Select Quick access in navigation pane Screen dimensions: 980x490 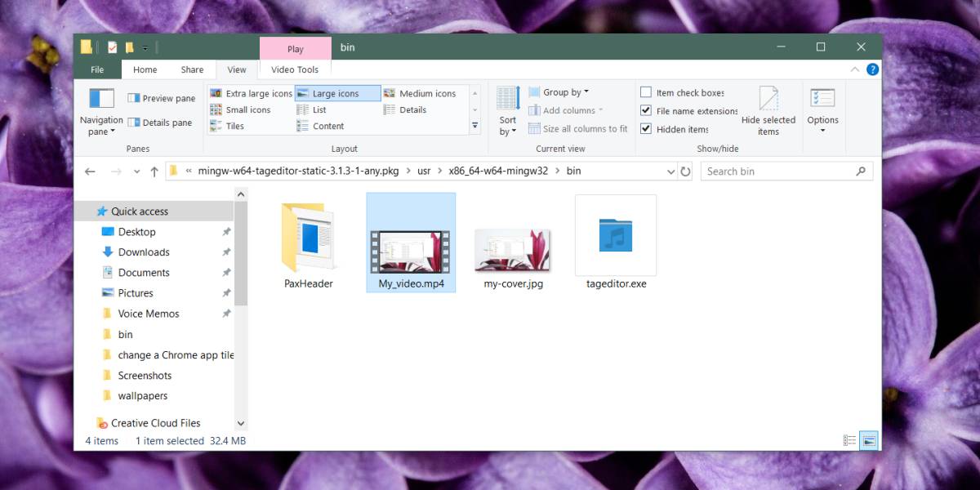tap(140, 212)
